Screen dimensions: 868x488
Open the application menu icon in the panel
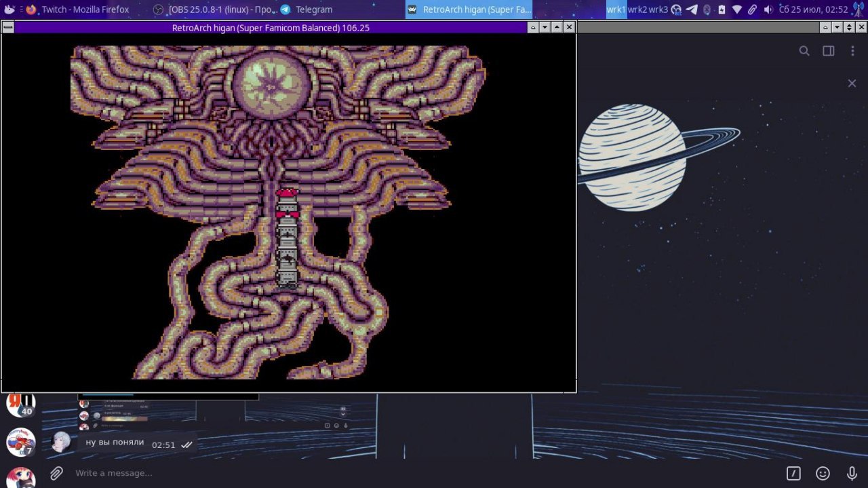coord(9,10)
